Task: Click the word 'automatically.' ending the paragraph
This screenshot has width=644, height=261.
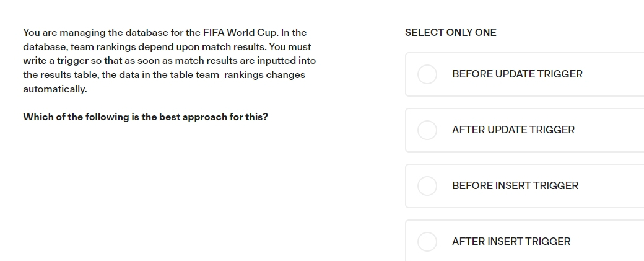Action: point(55,89)
